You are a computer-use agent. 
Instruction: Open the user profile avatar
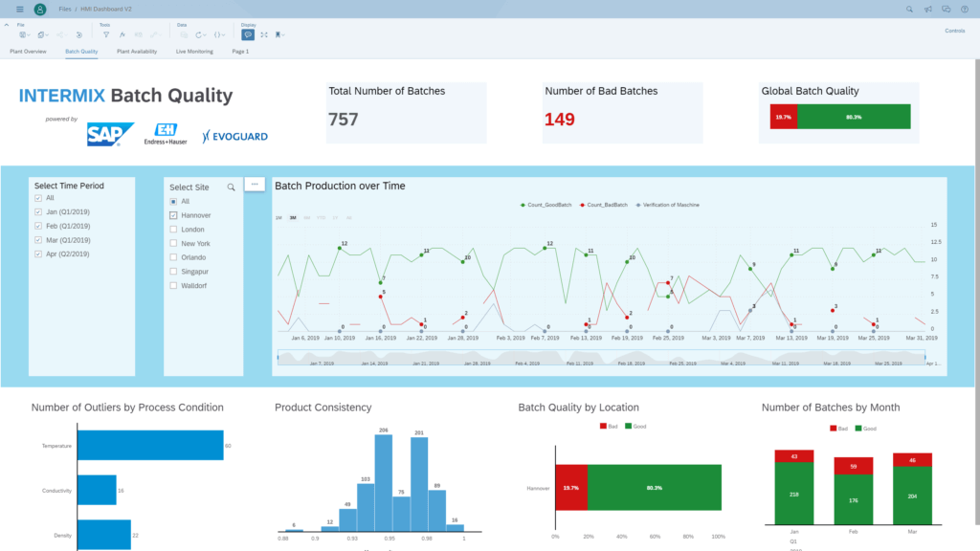click(40, 10)
